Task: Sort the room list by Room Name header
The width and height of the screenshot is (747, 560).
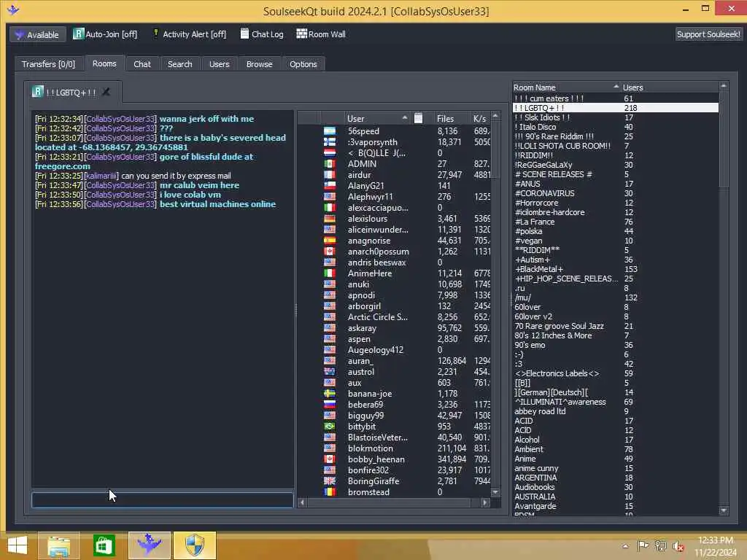Action: [x=566, y=87]
